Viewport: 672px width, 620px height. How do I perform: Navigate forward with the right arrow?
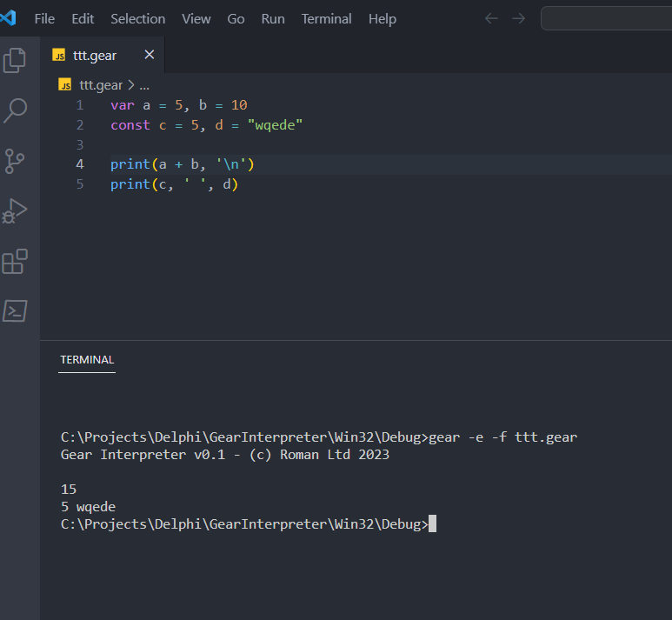click(x=519, y=18)
